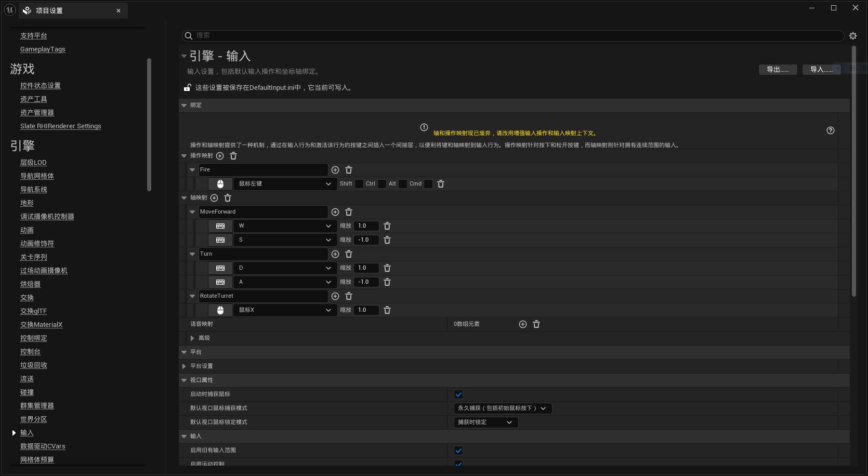Screen dimensions: 868x476
Task: Close the 项目设置 tab
Action: click(x=119, y=11)
